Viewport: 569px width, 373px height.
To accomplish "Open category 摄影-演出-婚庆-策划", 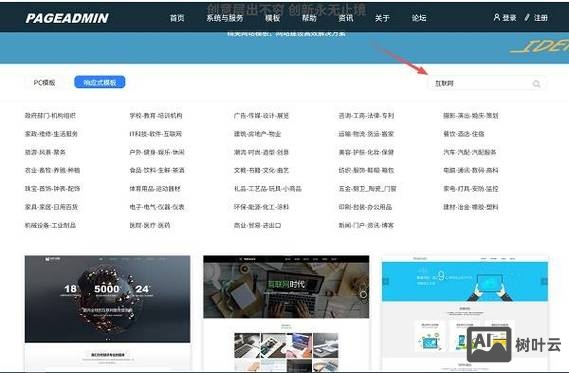I will 471,116.
